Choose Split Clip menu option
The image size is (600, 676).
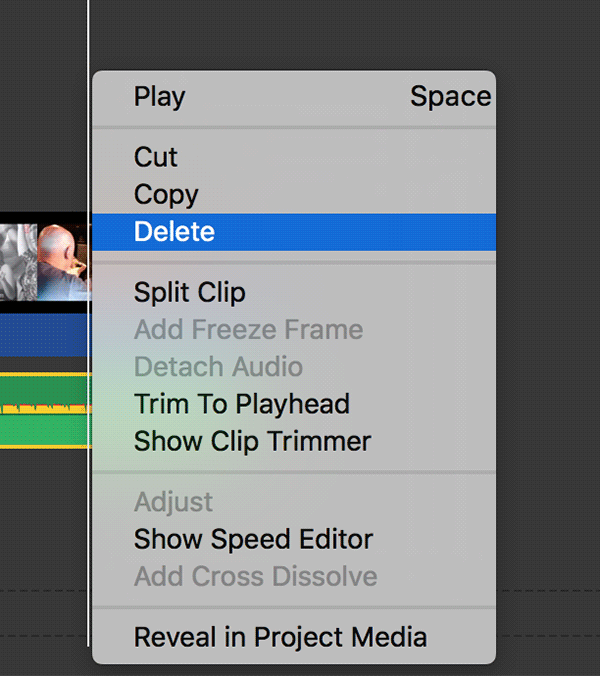[189, 293]
